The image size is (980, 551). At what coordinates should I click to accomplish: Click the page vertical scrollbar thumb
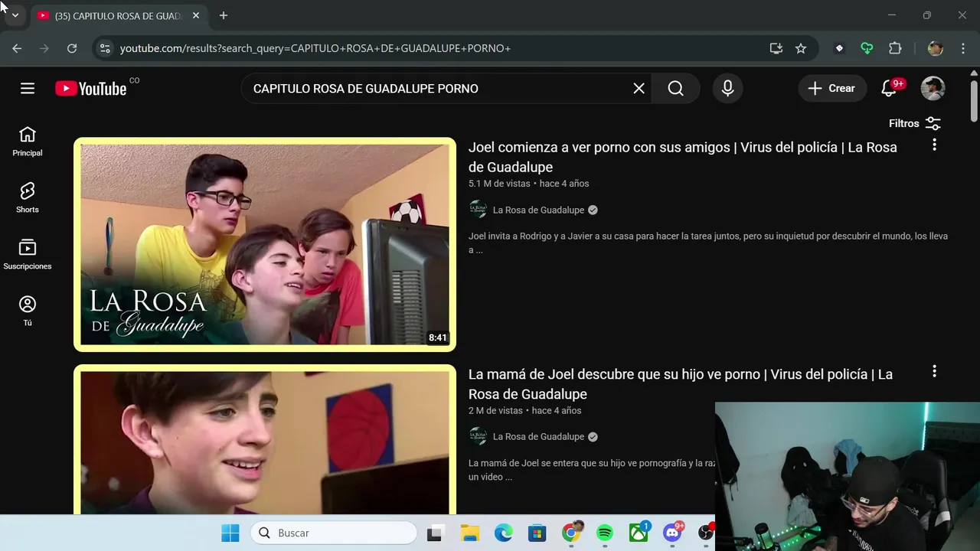[x=974, y=99]
